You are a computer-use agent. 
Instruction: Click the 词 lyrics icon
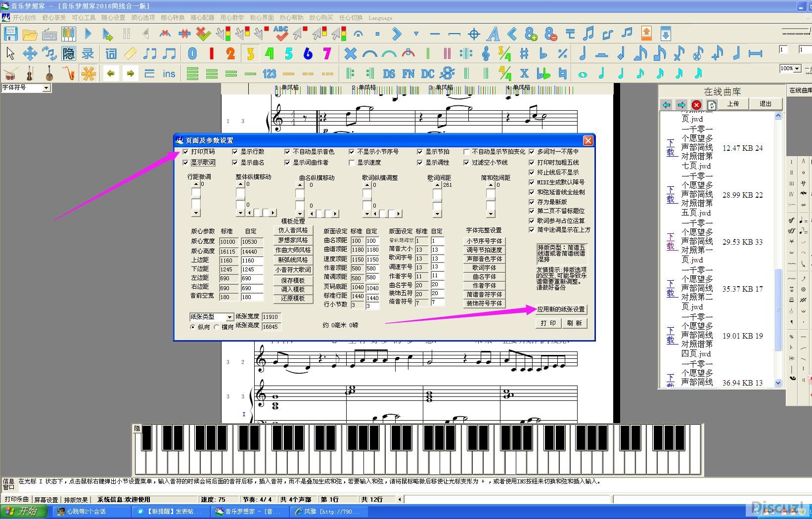[111, 53]
